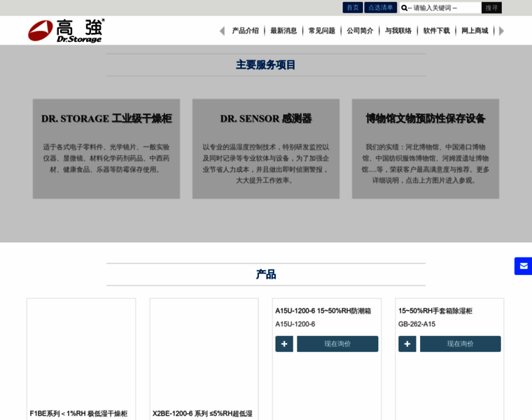Open the blue mail contact icon
Viewport: 532px width, 420px height.
point(524,266)
